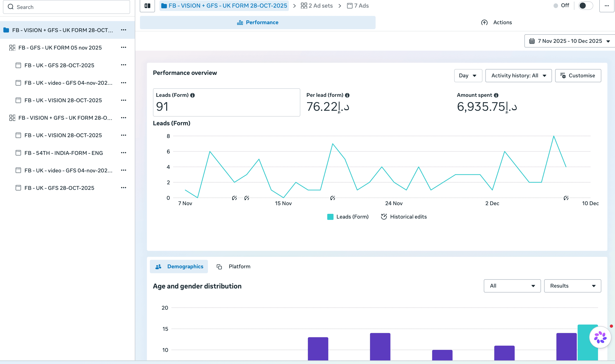Select last FB - UK - GFS 28-OCT-2025 ad
This screenshot has width=615, height=364.
coord(59,188)
